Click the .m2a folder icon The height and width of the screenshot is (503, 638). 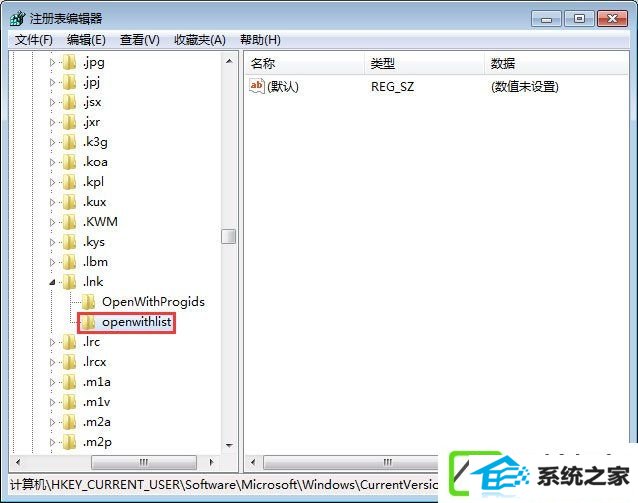tap(70, 422)
